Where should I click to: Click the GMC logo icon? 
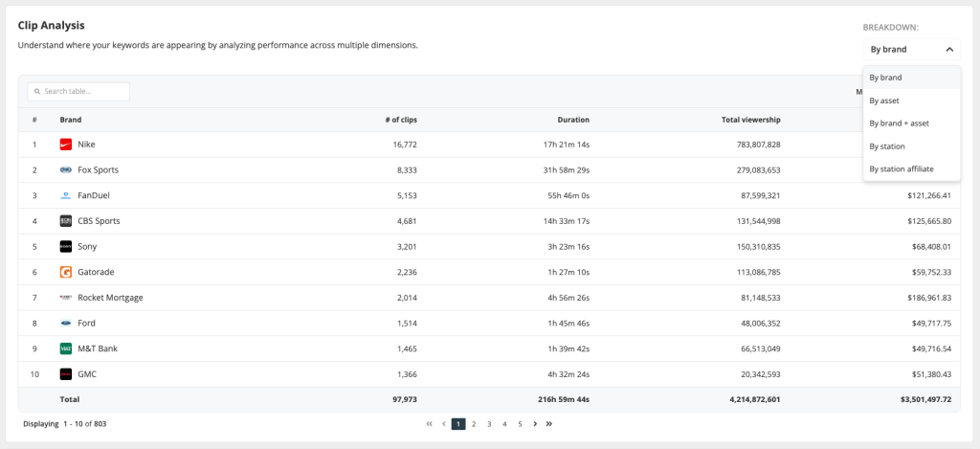tap(66, 374)
